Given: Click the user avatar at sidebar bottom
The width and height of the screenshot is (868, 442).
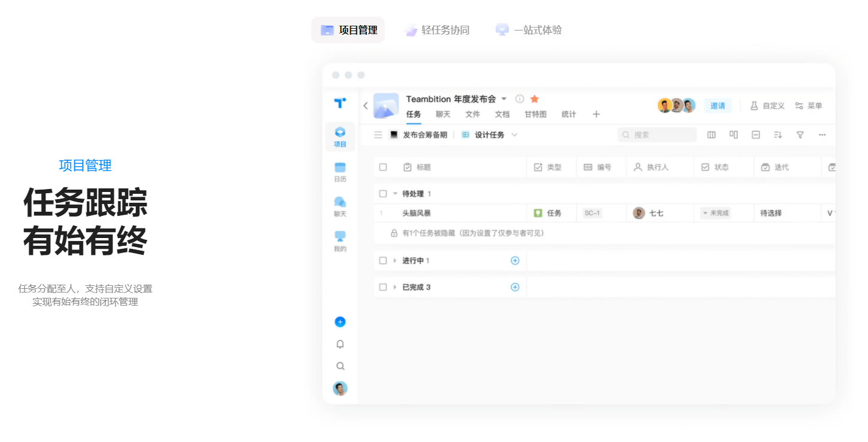Looking at the screenshot, I should [x=340, y=389].
